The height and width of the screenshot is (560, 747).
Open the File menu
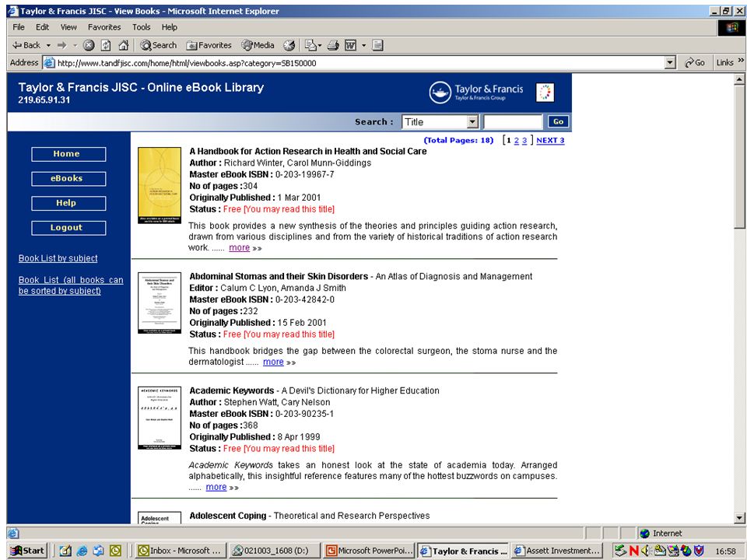pyautogui.click(x=19, y=27)
